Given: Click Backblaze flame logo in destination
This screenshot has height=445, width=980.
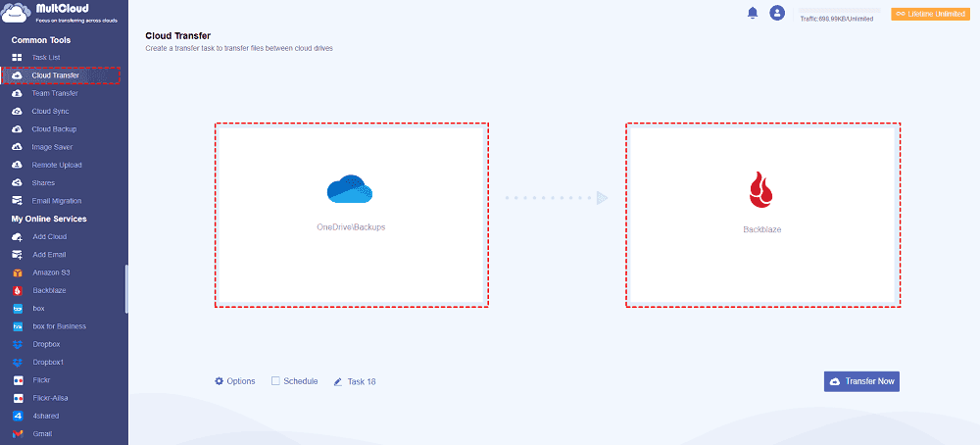Looking at the screenshot, I should click(x=761, y=190).
